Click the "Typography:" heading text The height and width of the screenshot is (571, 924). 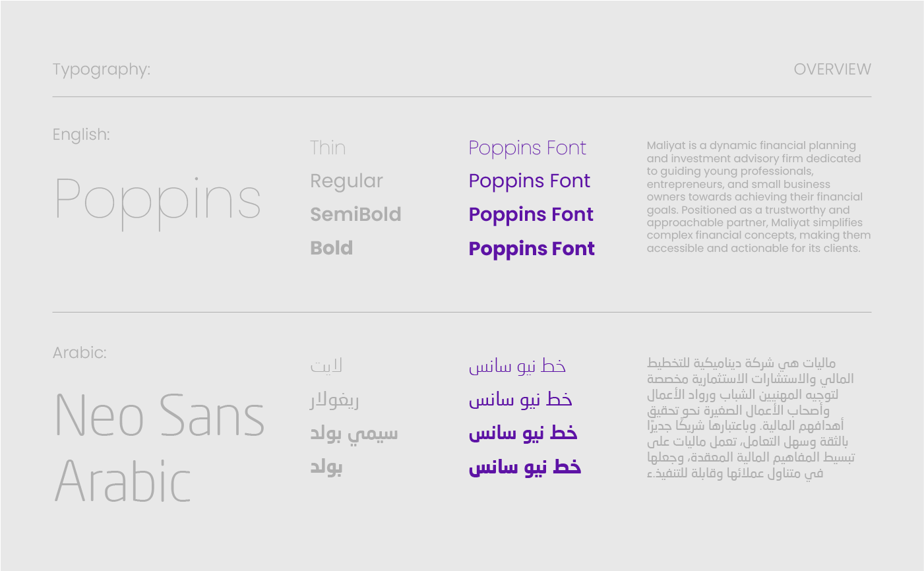(102, 69)
